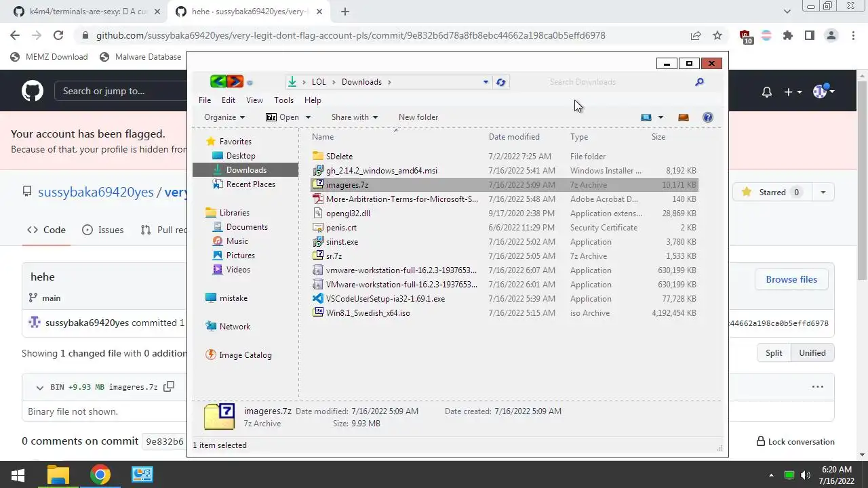
Task: Click the volume speaker tray icon
Action: (806, 475)
